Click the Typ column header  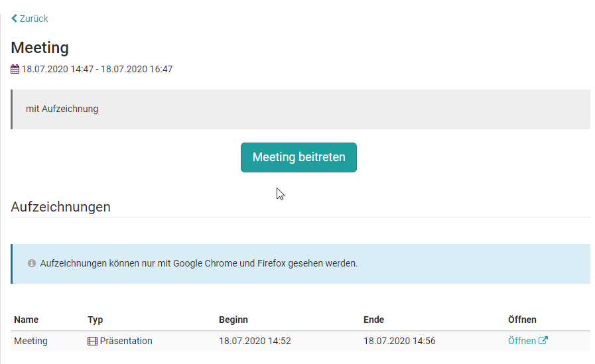point(96,320)
